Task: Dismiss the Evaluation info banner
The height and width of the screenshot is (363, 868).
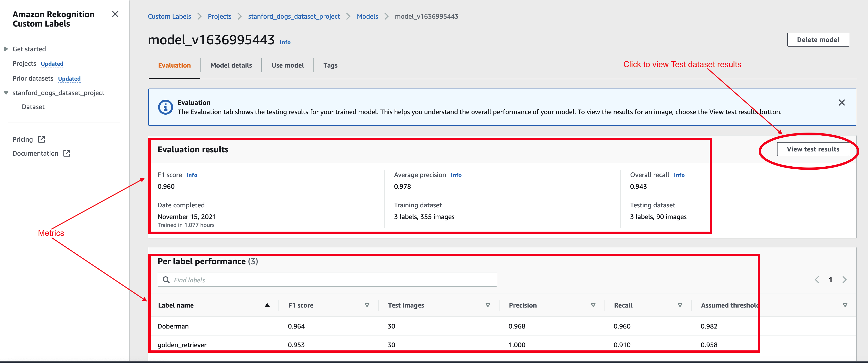Action: point(841,103)
